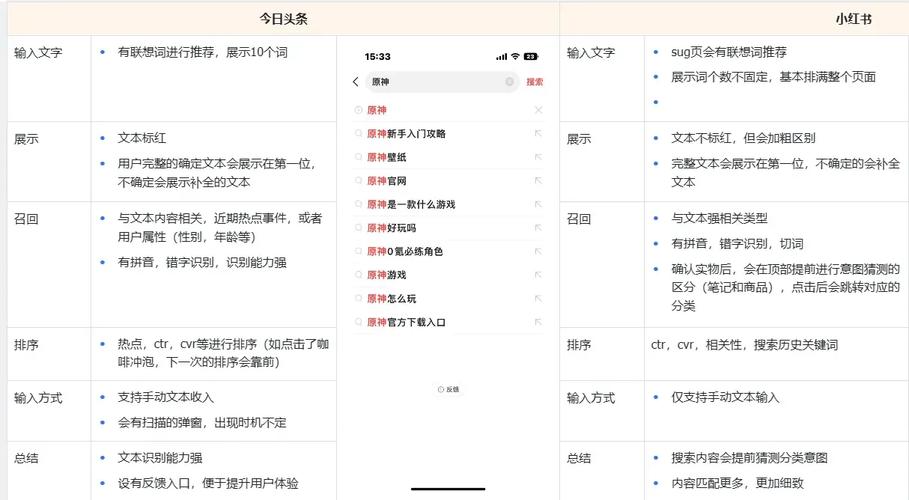
Task: Clear the 原神 search field with the circled x
Action: (509, 82)
